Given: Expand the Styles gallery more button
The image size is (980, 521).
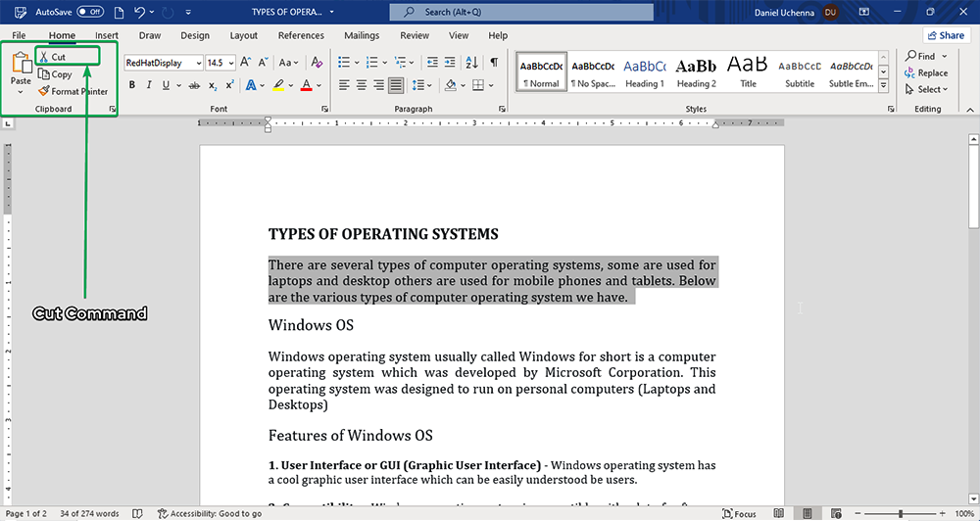Looking at the screenshot, I should tap(884, 86).
